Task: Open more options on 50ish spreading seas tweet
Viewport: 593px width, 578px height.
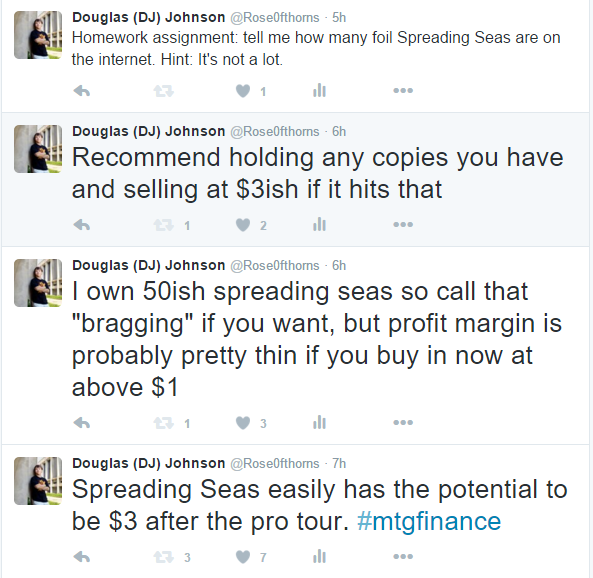Action: tap(403, 422)
